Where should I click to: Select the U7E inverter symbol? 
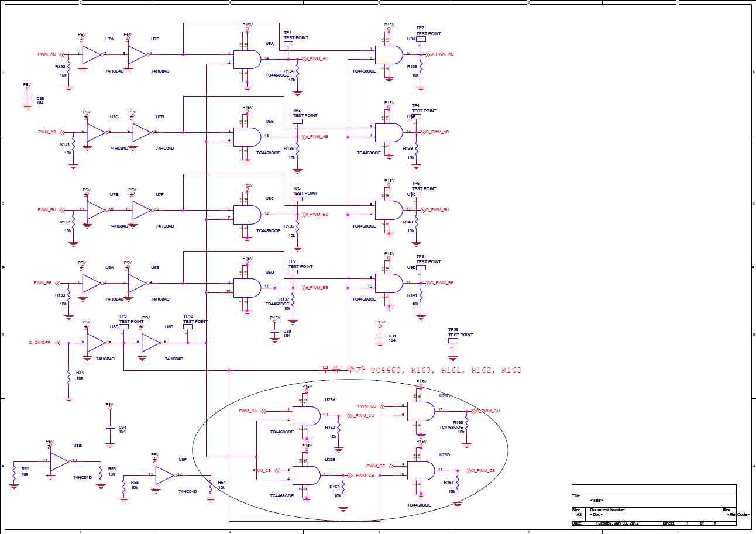96,210
